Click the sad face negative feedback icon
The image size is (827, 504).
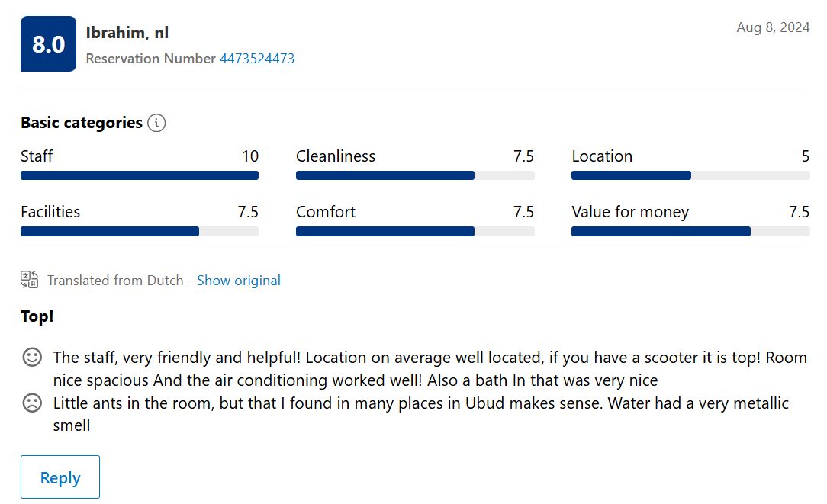click(32, 403)
